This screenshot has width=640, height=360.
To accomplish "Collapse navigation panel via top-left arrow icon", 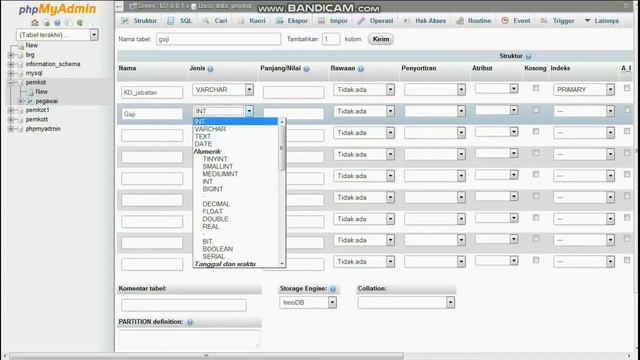I will (119, 6).
